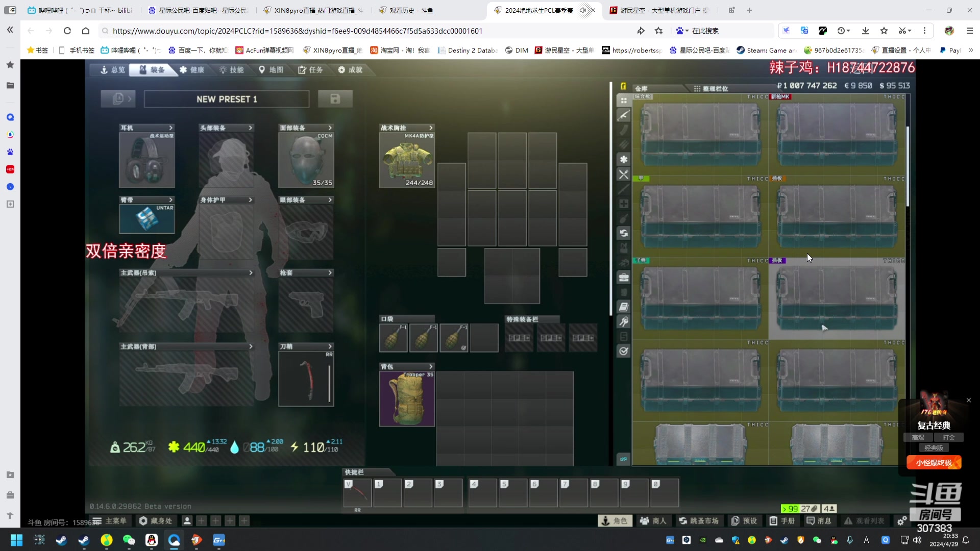Open the 任务 tasks tab
This screenshot has height=551, width=980.
310,70
